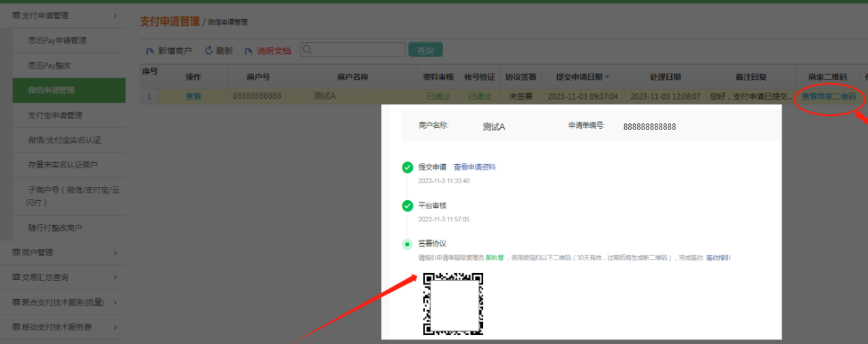Click the magnifier icon in the search box
This screenshot has width=868, height=344.
point(307,49)
